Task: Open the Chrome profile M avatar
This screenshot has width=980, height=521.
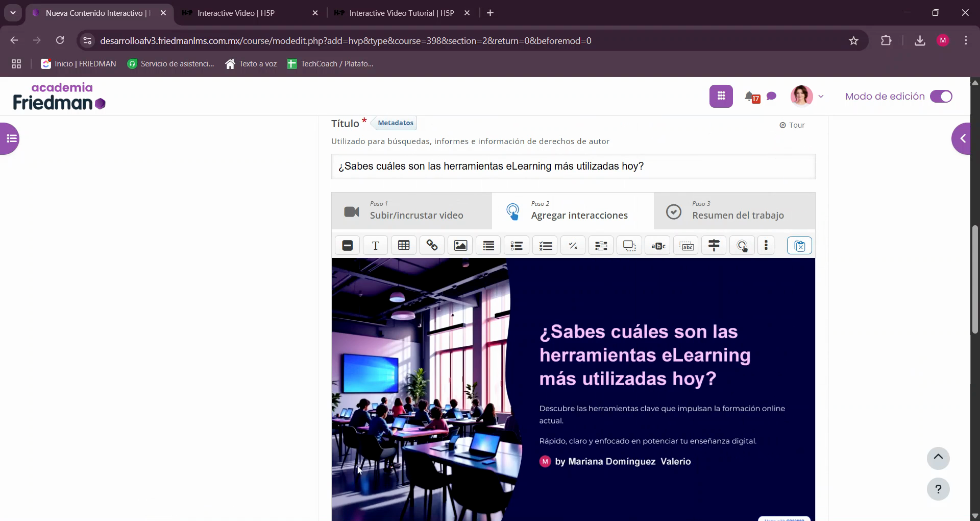Action: click(943, 40)
